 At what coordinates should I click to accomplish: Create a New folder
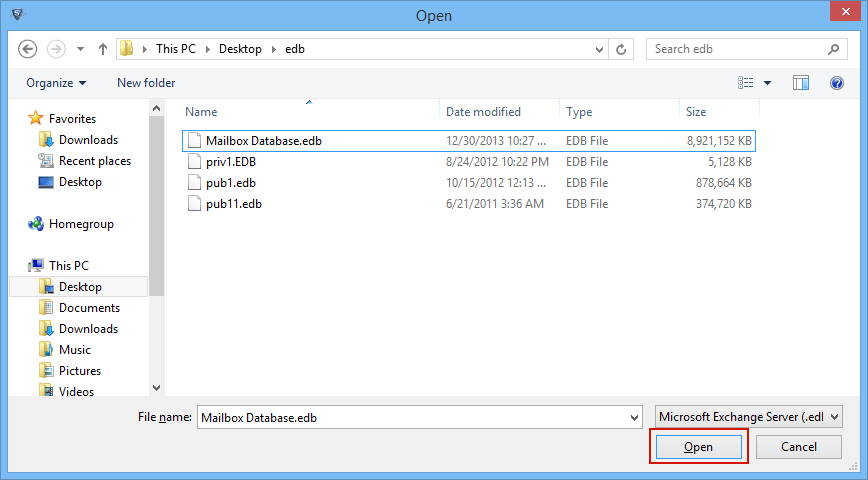pos(146,83)
